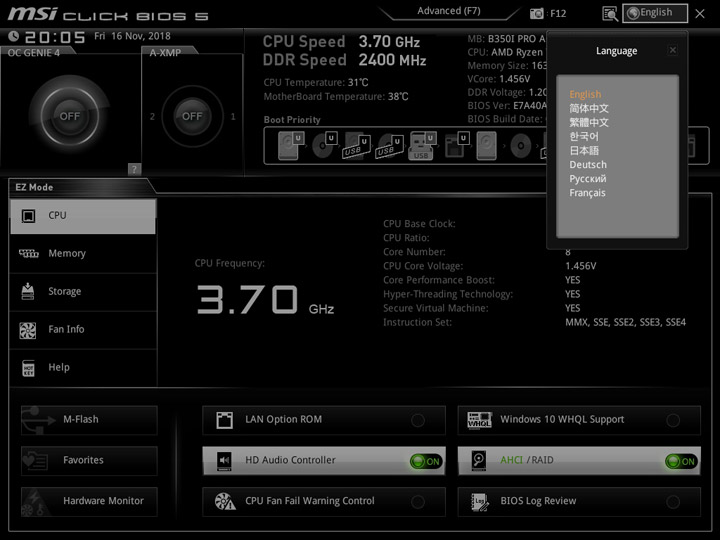The height and width of the screenshot is (540, 720).
Task: Open Favorites menu
Action: (x=89, y=461)
